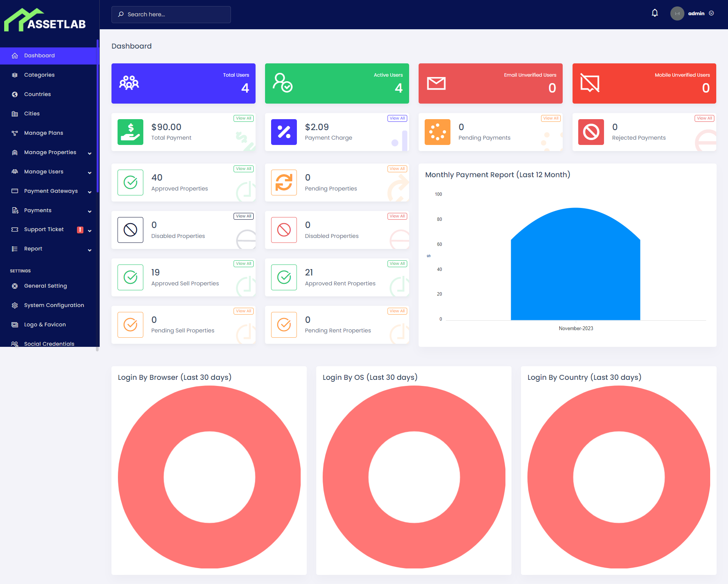Open General Setting from the sidebar
Screen dimensions: 728x584
point(45,286)
